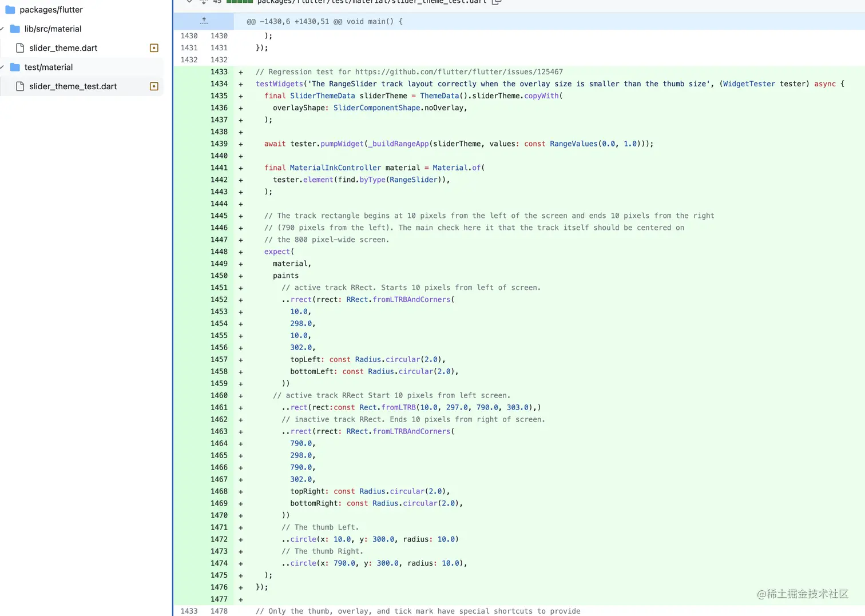Screen dimensions: 865x616
Task: Click added line number 1477
Action: point(219,599)
